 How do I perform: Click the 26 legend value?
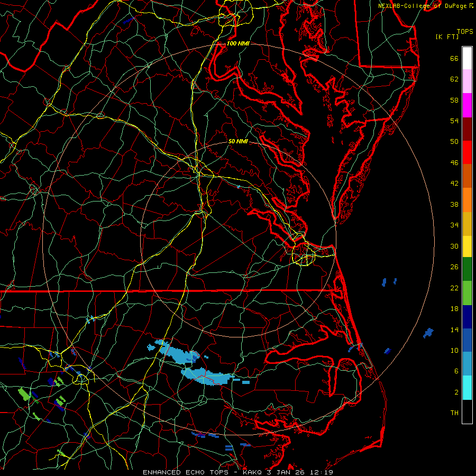(x=454, y=267)
